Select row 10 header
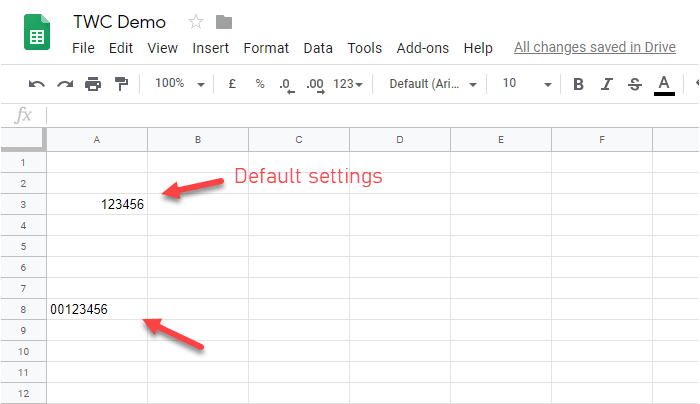Screen dimensions: 700x404 (23, 351)
